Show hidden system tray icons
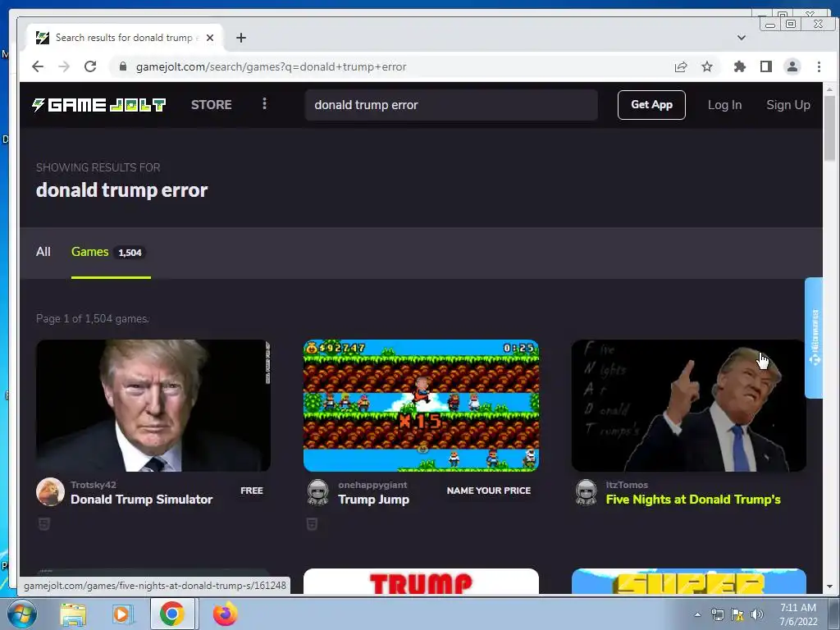The height and width of the screenshot is (630, 840). 697,614
